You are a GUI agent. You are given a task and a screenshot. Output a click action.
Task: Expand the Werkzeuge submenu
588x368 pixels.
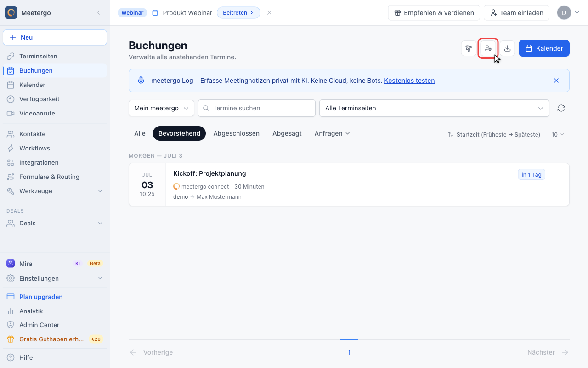tap(100, 191)
